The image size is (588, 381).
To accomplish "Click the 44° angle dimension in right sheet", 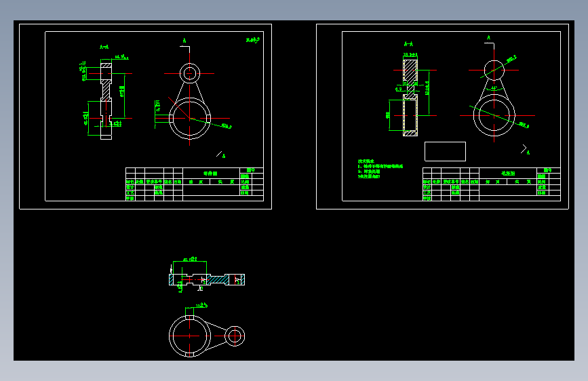I will coord(494,89).
